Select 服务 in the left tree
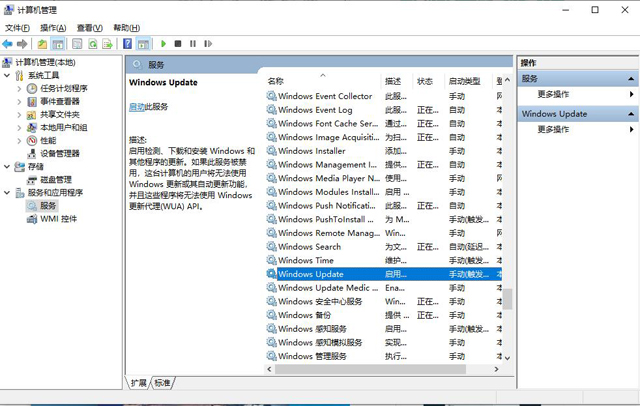The image size is (640, 406). coord(48,206)
